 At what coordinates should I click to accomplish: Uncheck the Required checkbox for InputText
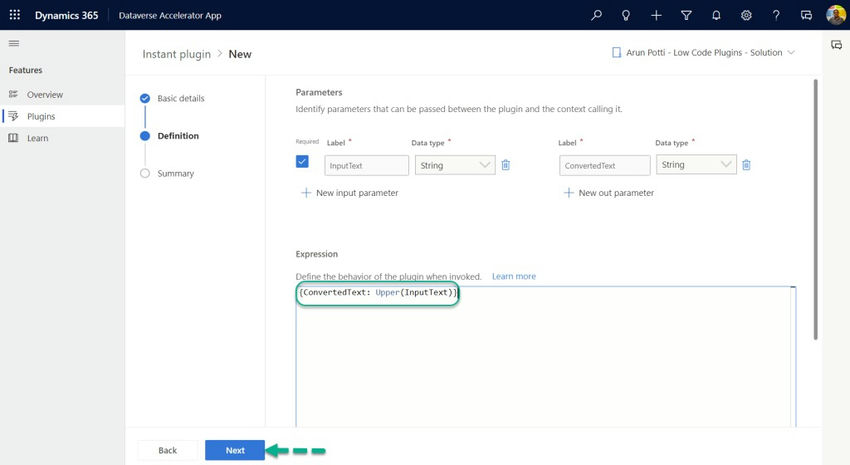point(303,162)
